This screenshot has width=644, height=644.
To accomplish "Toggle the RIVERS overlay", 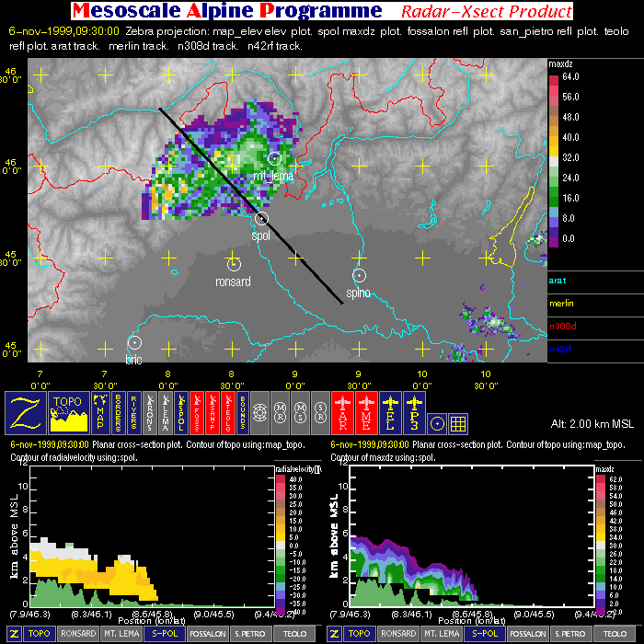I will pyautogui.click(x=134, y=413).
